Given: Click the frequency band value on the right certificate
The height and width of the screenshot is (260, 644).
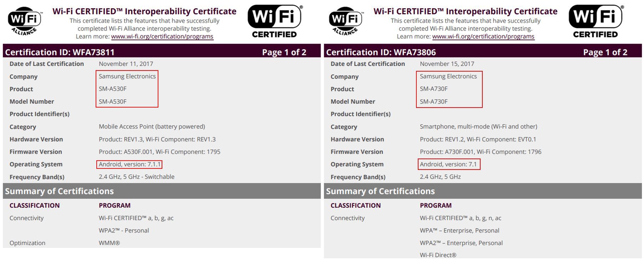Looking at the screenshot, I should point(440,177).
